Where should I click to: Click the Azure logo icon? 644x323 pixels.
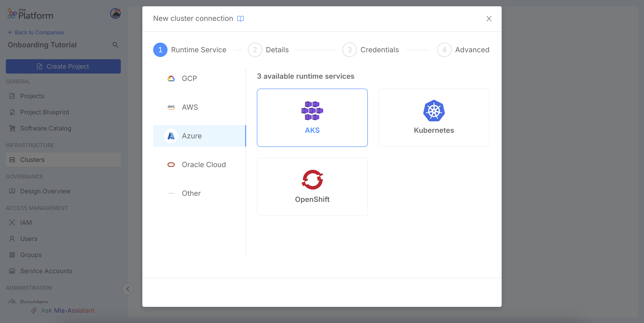tap(171, 136)
